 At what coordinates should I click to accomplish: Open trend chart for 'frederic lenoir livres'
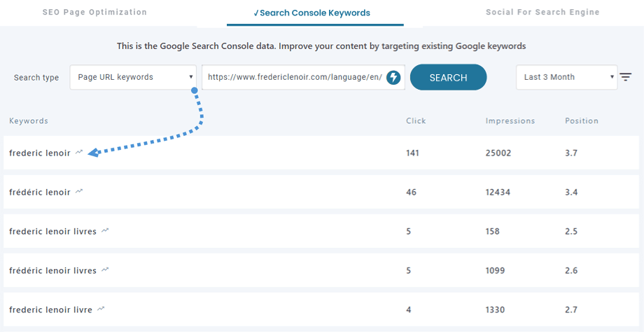[105, 230]
